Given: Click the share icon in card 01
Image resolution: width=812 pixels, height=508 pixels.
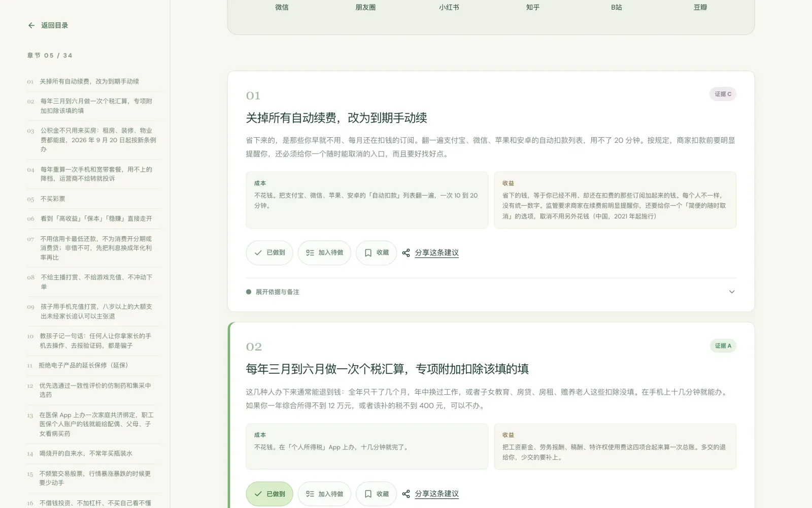Looking at the screenshot, I should pyautogui.click(x=406, y=253).
